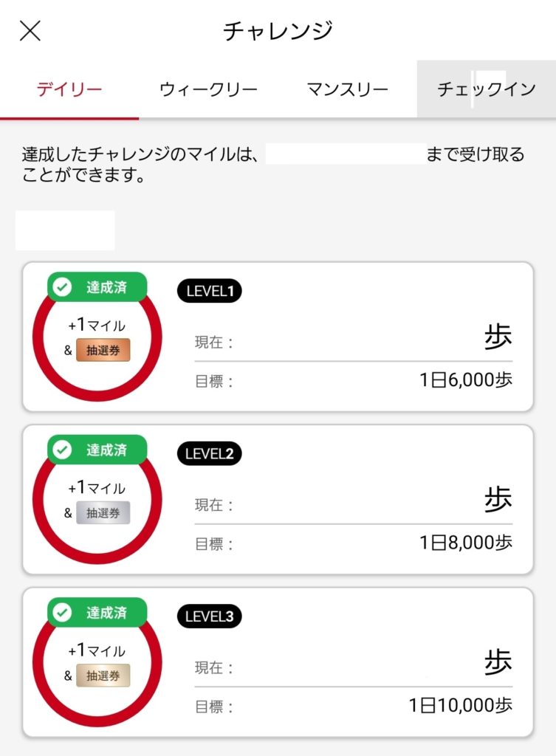This screenshot has width=556, height=756.
Task: Select the デイリー tab
Action: (69, 89)
